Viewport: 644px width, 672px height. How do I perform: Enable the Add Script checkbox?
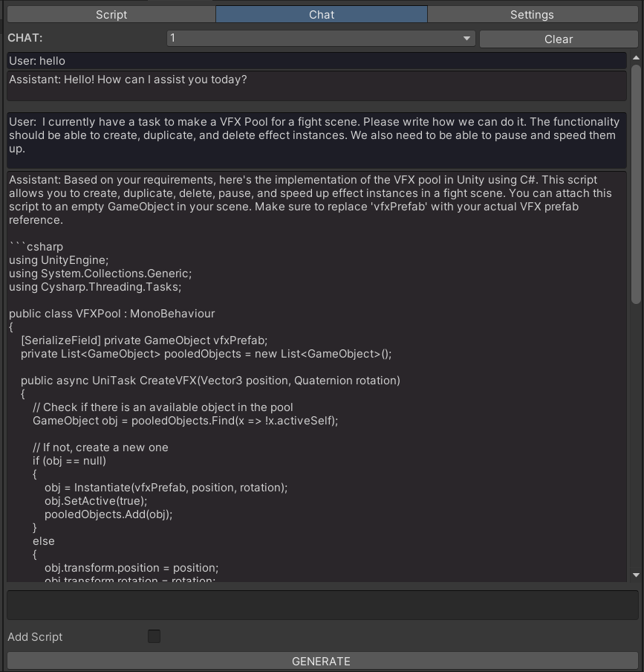(x=154, y=636)
